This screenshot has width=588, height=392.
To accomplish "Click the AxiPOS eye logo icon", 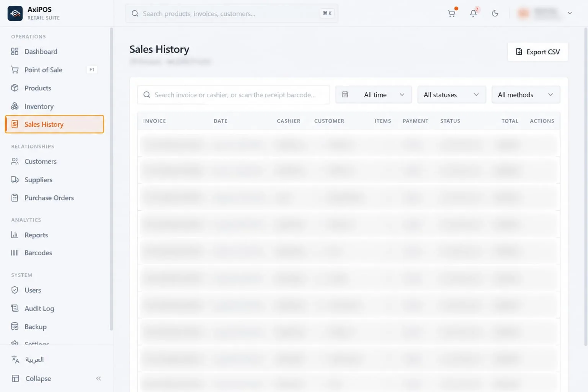I will 15,13.
